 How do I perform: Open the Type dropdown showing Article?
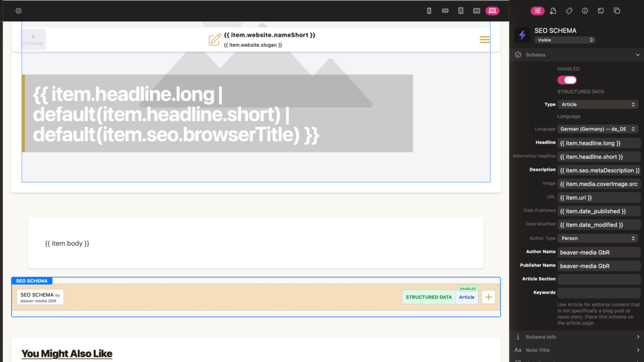pyautogui.click(x=598, y=104)
